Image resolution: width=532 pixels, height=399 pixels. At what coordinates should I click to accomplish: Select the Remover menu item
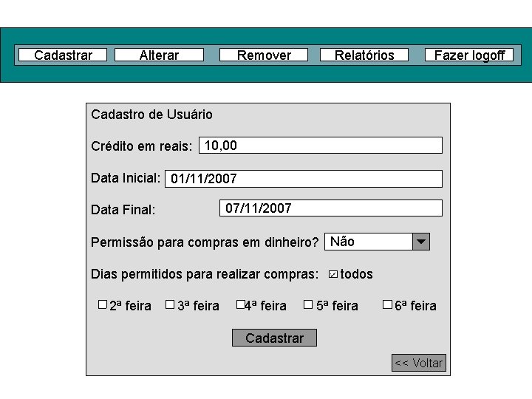point(264,55)
